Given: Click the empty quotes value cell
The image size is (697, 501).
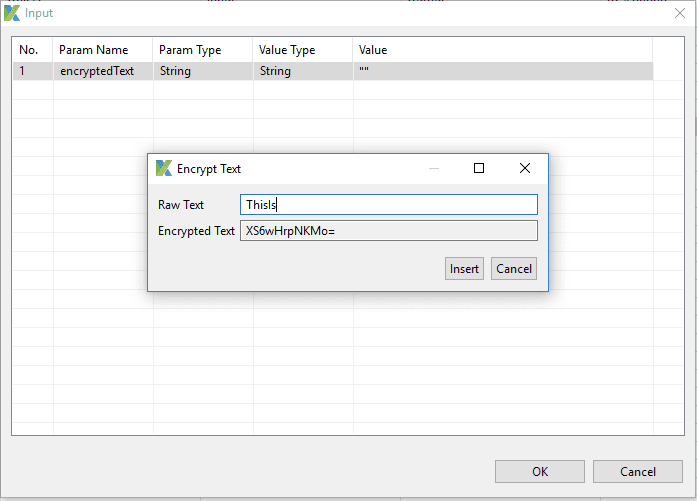Looking at the screenshot, I should (x=503, y=71).
